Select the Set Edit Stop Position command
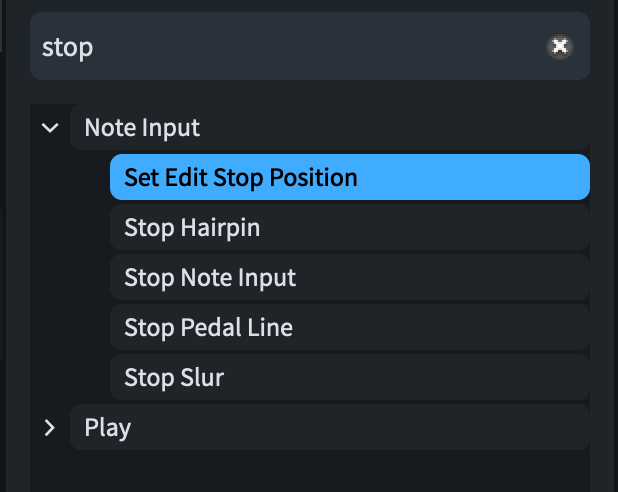This screenshot has height=492, width=618. 349,178
